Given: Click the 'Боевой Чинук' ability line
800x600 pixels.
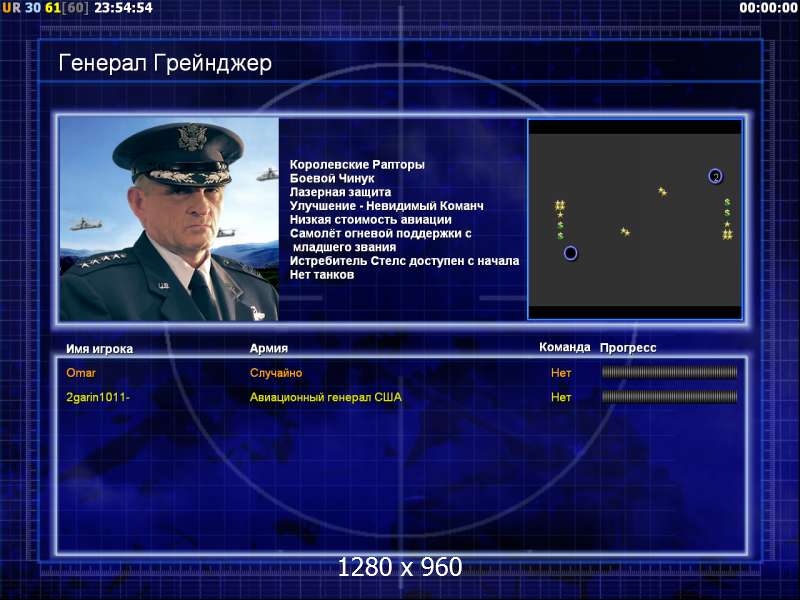Looking at the screenshot, I should (332, 178).
